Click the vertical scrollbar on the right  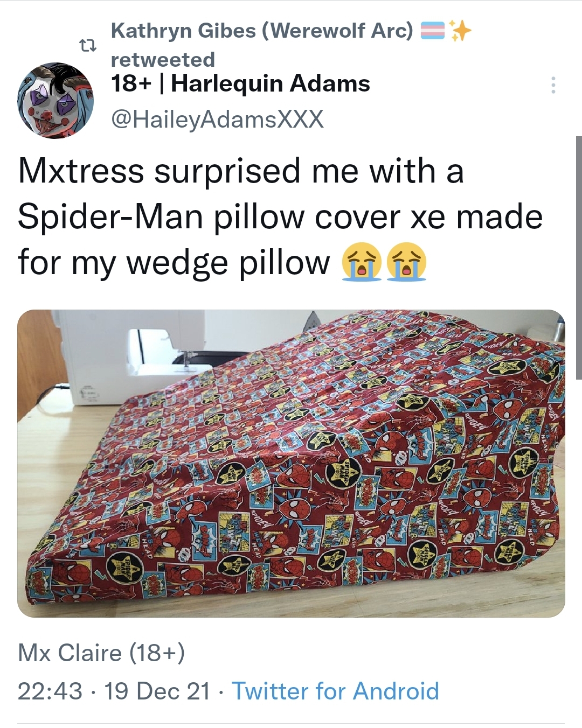[x=579, y=257]
